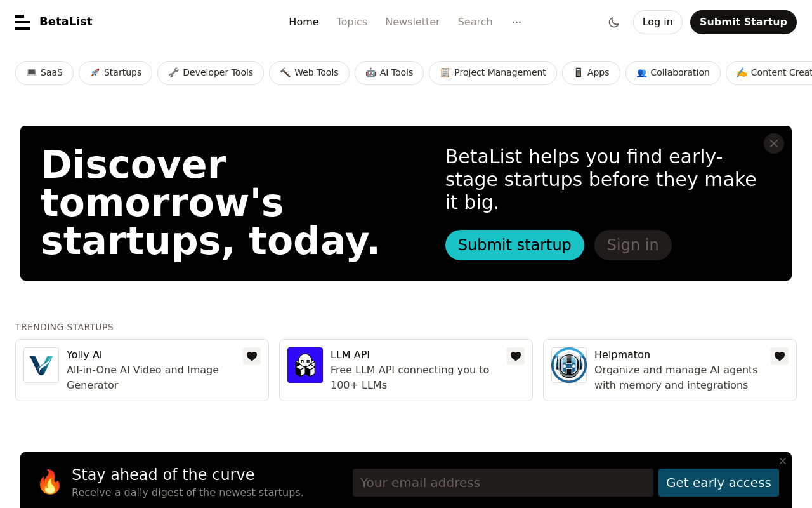Click the fire emoji icon
The width and height of the screenshot is (812, 508).
pyautogui.click(x=49, y=483)
